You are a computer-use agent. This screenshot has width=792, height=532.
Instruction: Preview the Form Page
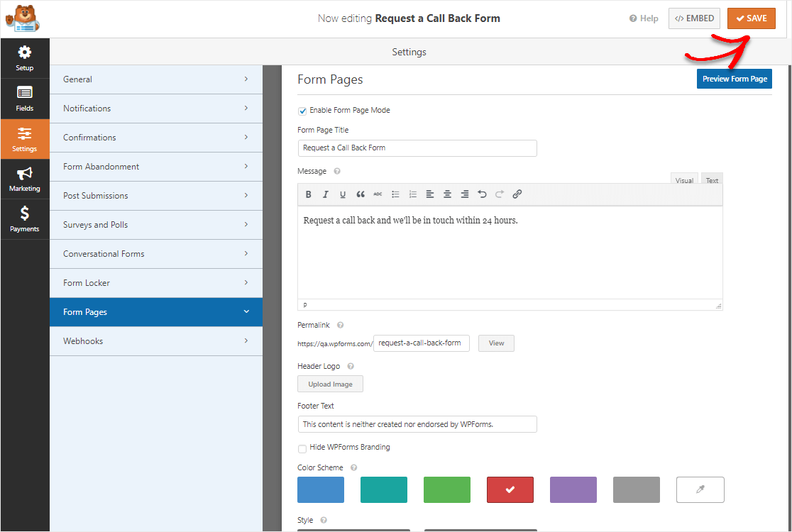pyautogui.click(x=735, y=79)
